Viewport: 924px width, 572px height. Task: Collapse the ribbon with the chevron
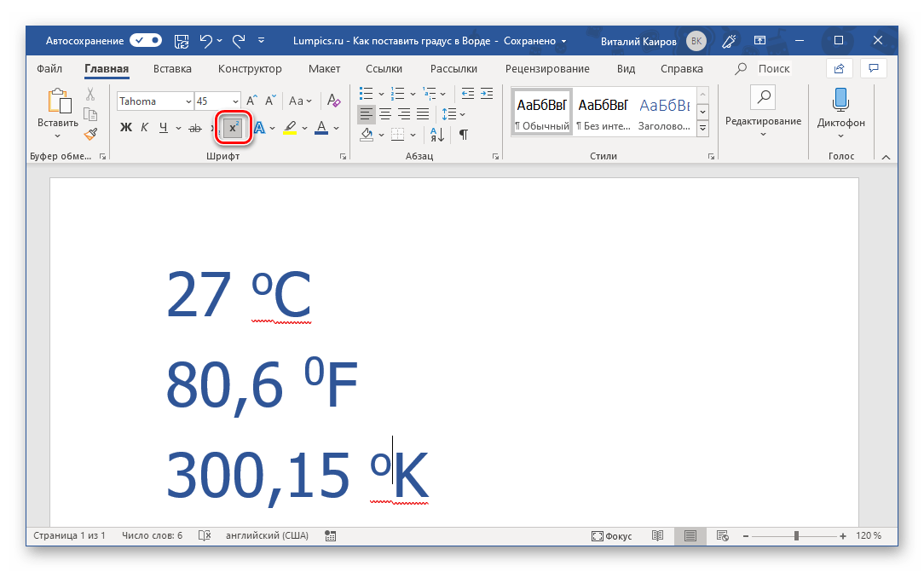tap(886, 157)
